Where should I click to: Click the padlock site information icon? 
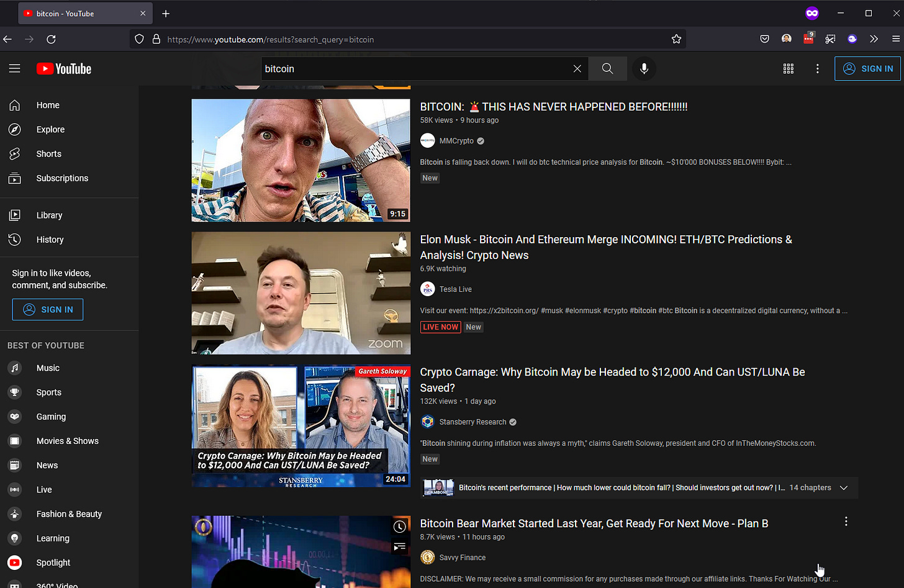[156, 39]
